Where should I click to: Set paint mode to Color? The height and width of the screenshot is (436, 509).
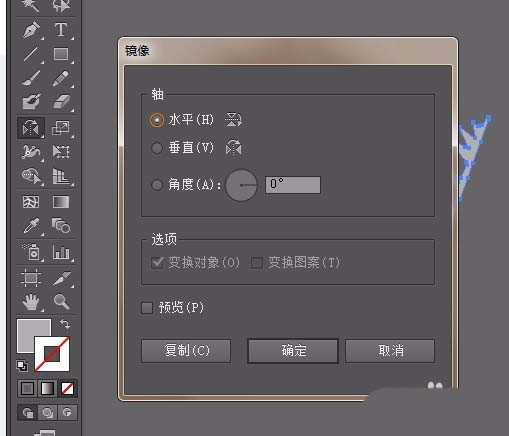tap(27, 389)
